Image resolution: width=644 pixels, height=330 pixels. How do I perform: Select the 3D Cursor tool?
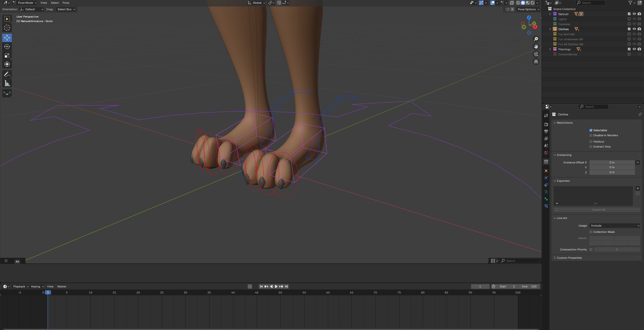pyautogui.click(x=7, y=28)
